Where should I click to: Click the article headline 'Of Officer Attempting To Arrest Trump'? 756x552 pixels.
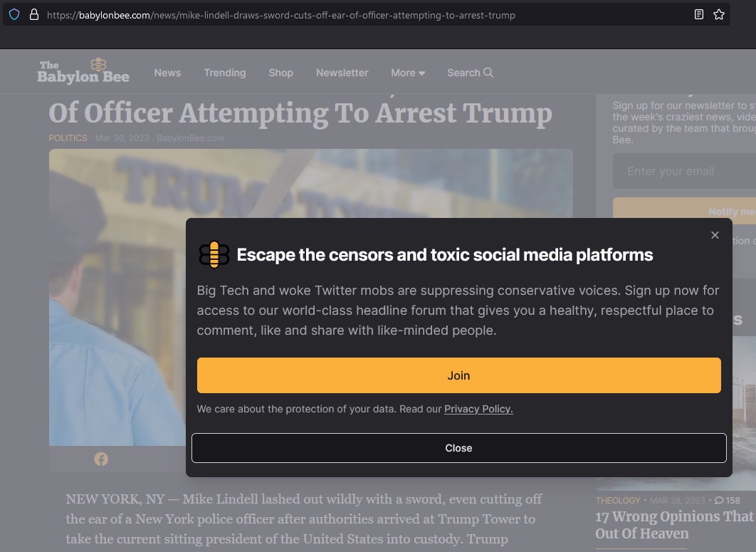coord(300,113)
